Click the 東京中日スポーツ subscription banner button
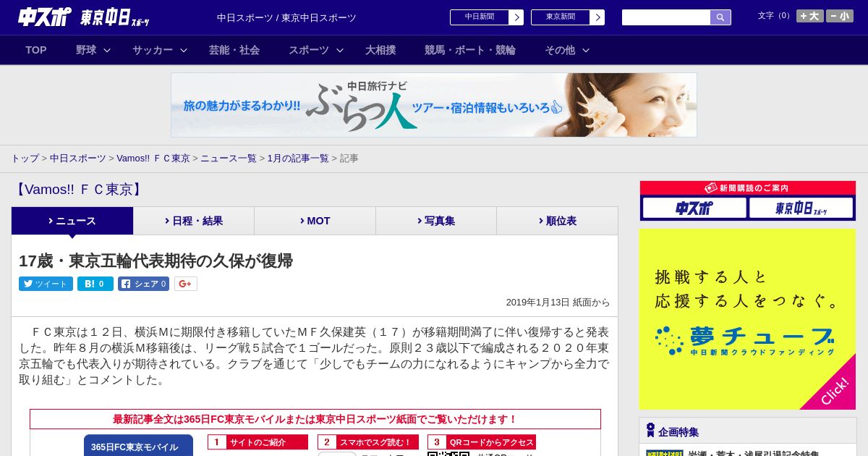Image resolution: width=868 pixels, height=456 pixels. 801,208
